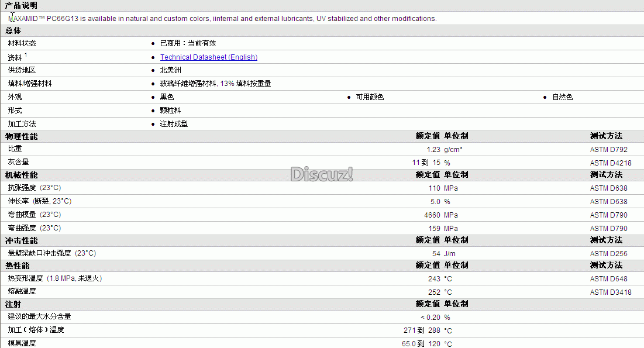Select the 110 MPa tensile value
The image size is (644, 348).
443,188
